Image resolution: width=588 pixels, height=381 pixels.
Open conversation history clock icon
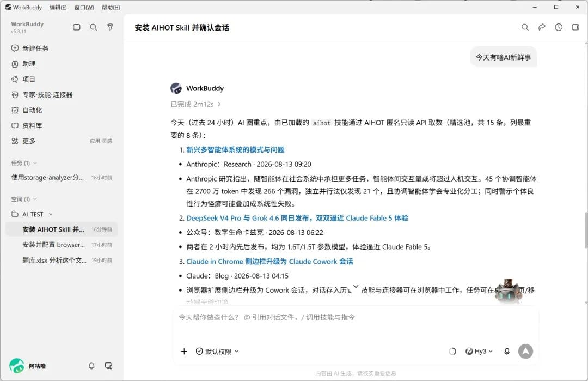pos(559,27)
